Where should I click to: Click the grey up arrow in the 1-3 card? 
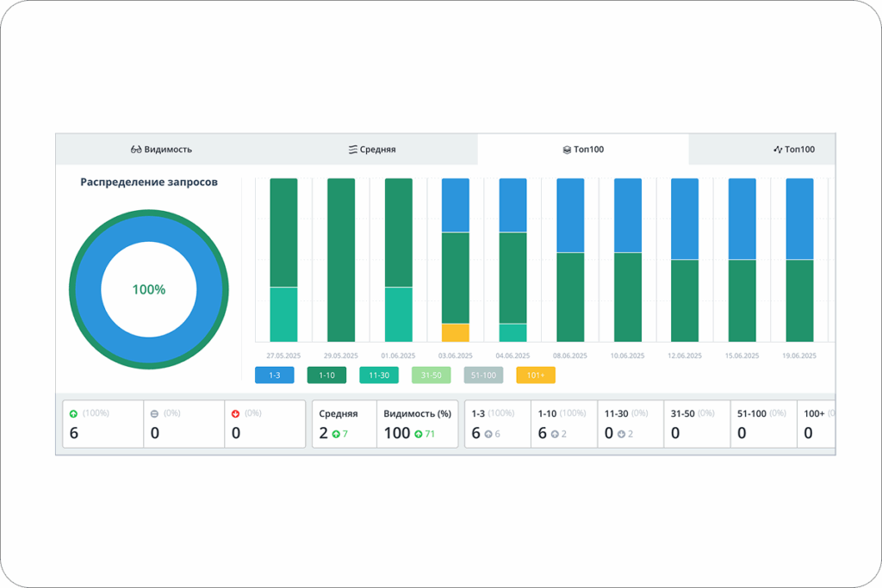coord(488,434)
